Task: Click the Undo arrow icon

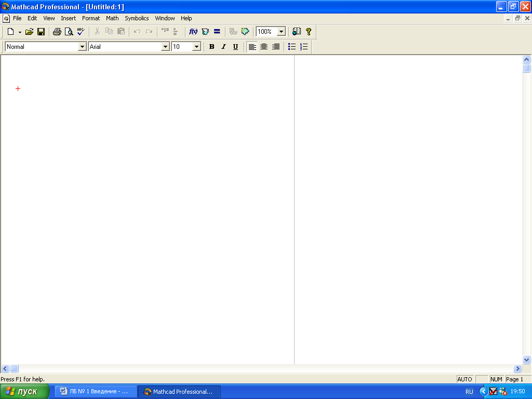Action: (137, 32)
